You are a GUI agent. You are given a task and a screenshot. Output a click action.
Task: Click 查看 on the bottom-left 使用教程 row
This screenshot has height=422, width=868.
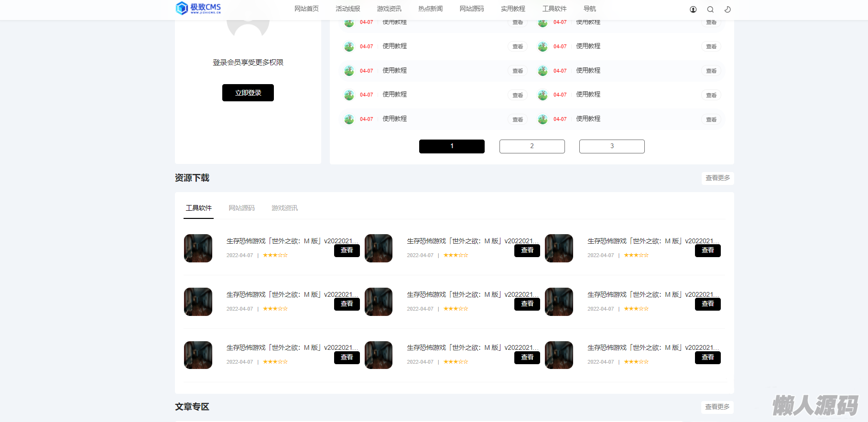518,119
